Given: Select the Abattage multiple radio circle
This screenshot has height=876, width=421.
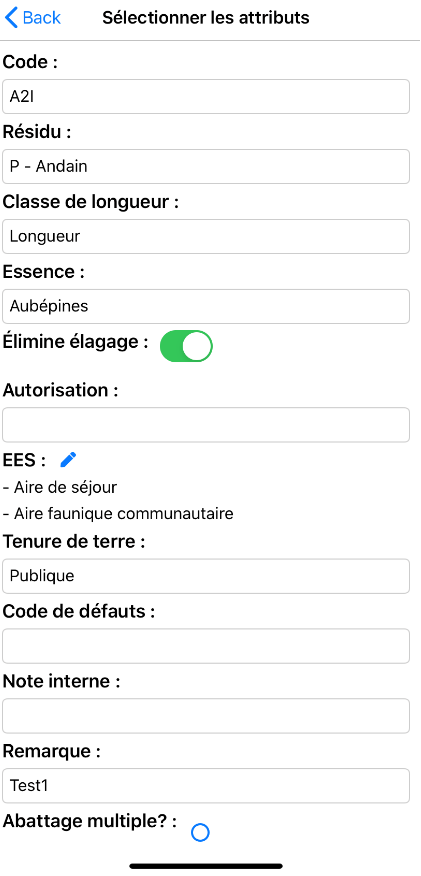Looking at the screenshot, I should pos(200,832).
